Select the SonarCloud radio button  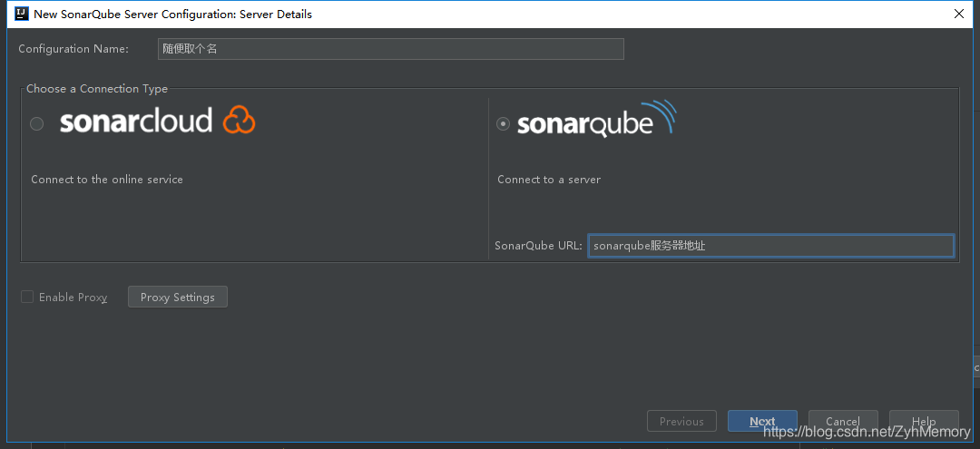pyautogui.click(x=37, y=124)
